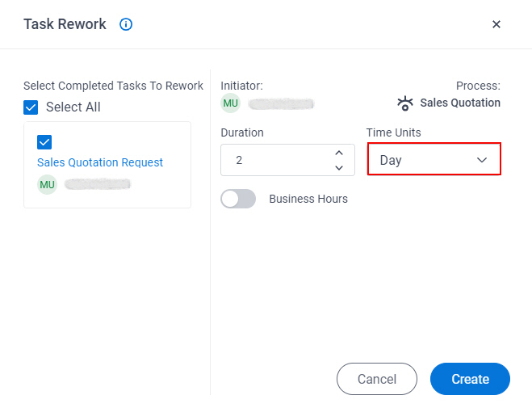Click the chevron in Day dropdown
532x412 pixels.
coord(482,160)
